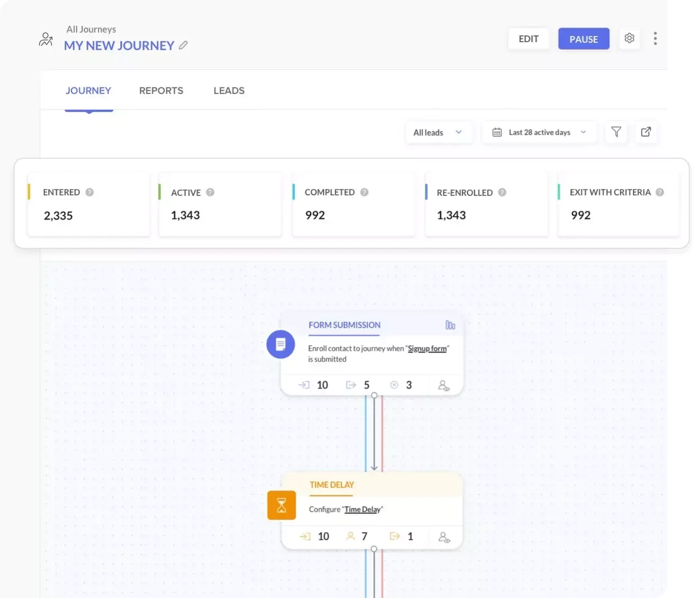Screen dimensions: 700x598
Task: Go back to All Journeys breadcrumb
Action: point(91,29)
